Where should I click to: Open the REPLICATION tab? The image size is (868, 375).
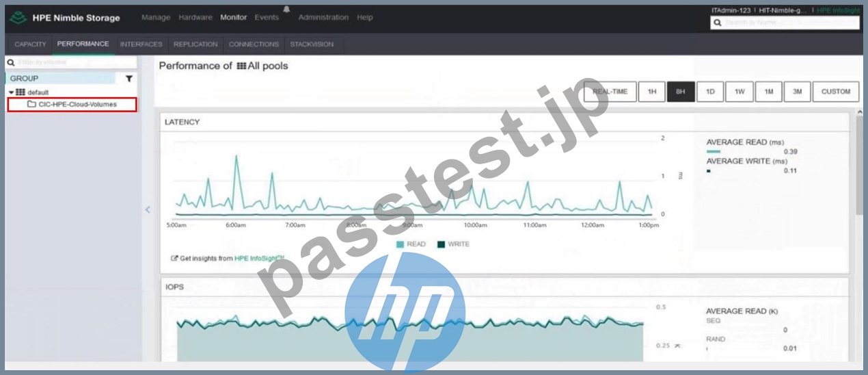click(195, 44)
